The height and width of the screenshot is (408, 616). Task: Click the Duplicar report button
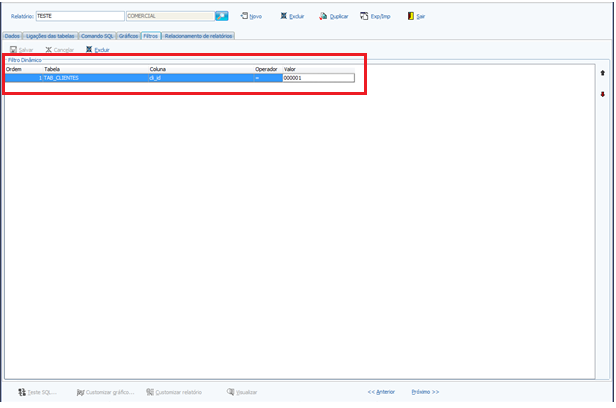click(334, 16)
